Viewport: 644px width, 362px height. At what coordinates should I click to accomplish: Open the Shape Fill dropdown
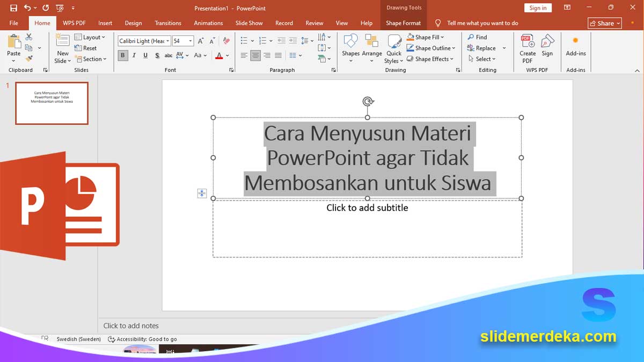[426, 37]
